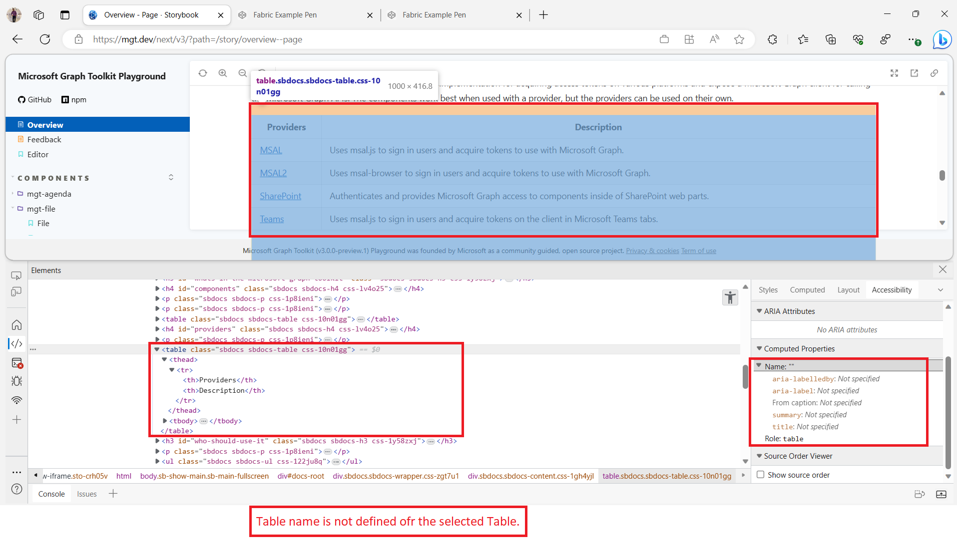Open the debugger bug icon
Image resolution: width=957 pixels, height=560 pixels.
tap(16, 381)
